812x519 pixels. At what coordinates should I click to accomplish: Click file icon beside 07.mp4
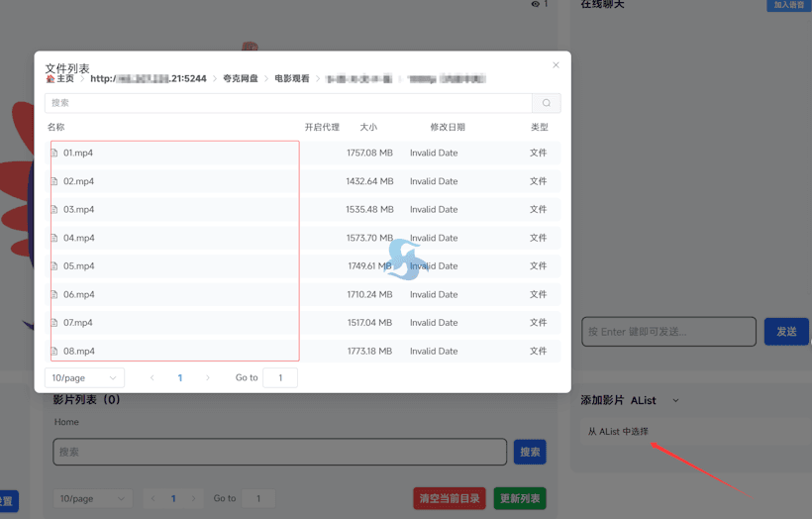[x=53, y=323]
